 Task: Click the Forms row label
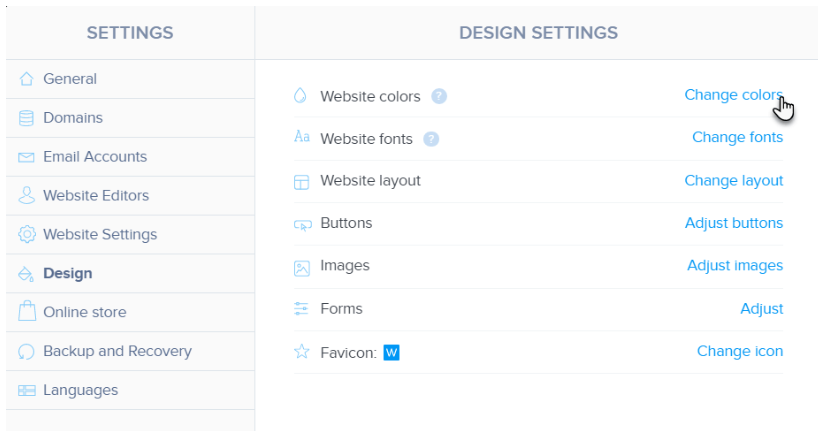(x=341, y=309)
